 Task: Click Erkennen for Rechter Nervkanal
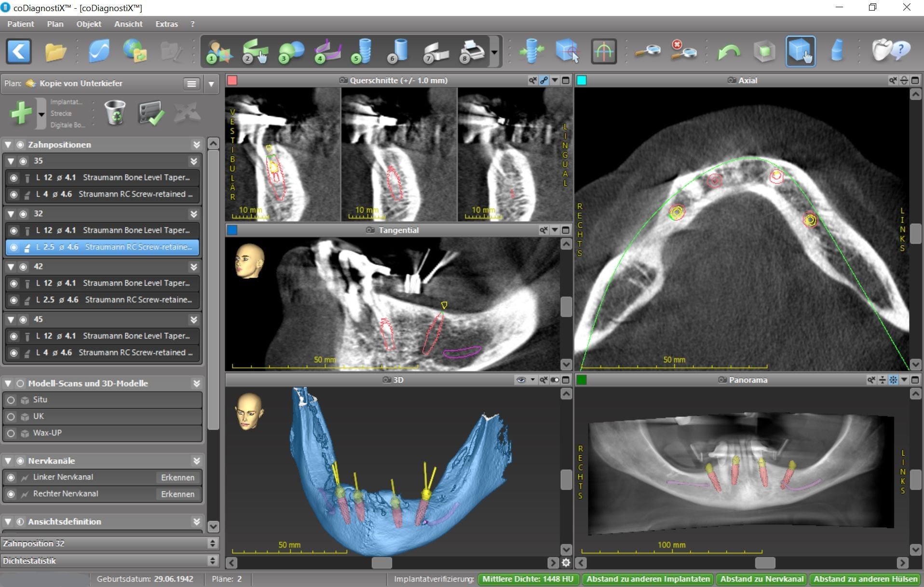point(177,494)
